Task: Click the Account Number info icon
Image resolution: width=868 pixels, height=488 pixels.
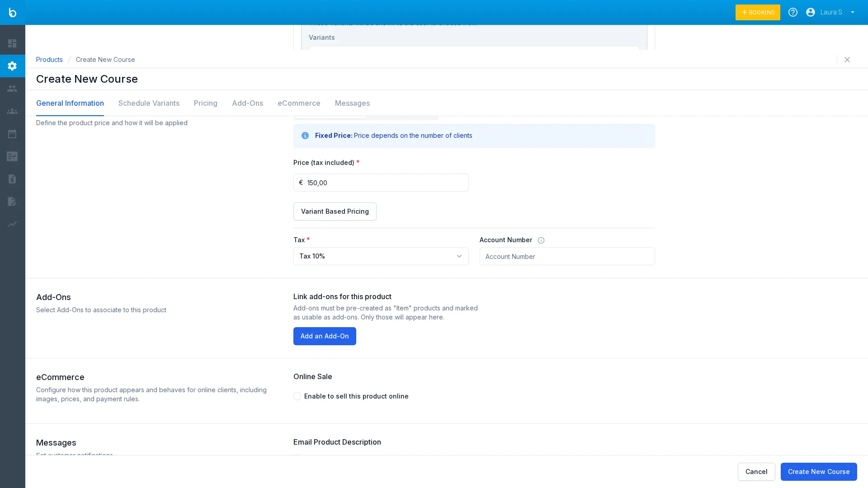Action: tap(541, 240)
